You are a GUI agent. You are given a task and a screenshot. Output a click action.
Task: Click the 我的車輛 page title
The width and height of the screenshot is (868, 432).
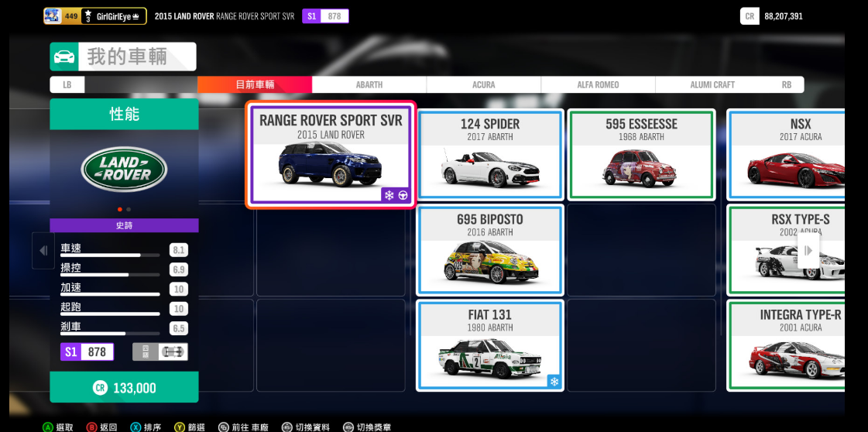tap(127, 57)
